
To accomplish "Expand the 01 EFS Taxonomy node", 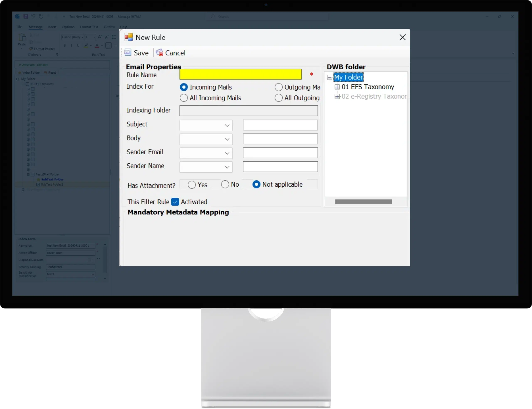I will click(x=337, y=87).
